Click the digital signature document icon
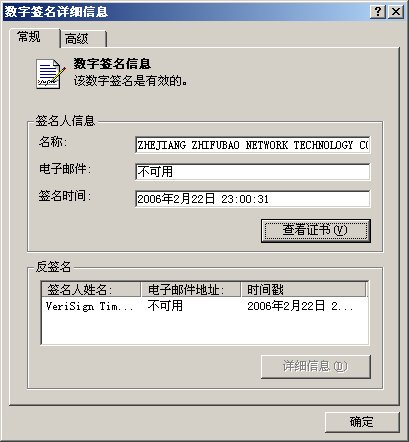This screenshot has width=409, height=442. [x=50, y=74]
